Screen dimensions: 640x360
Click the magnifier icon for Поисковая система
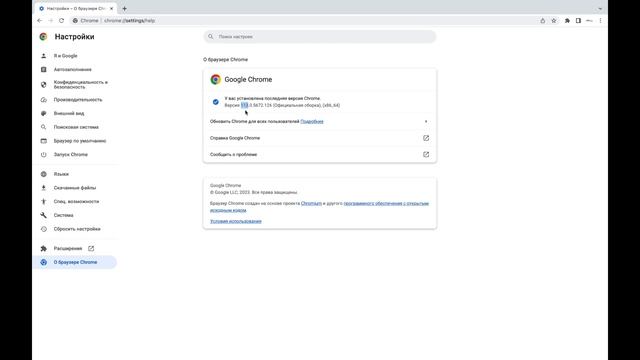tap(44, 127)
